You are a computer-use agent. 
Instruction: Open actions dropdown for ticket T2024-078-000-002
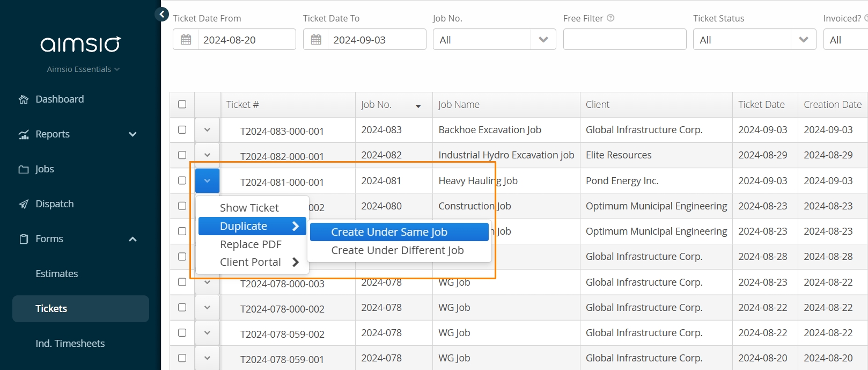[x=207, y=307]
